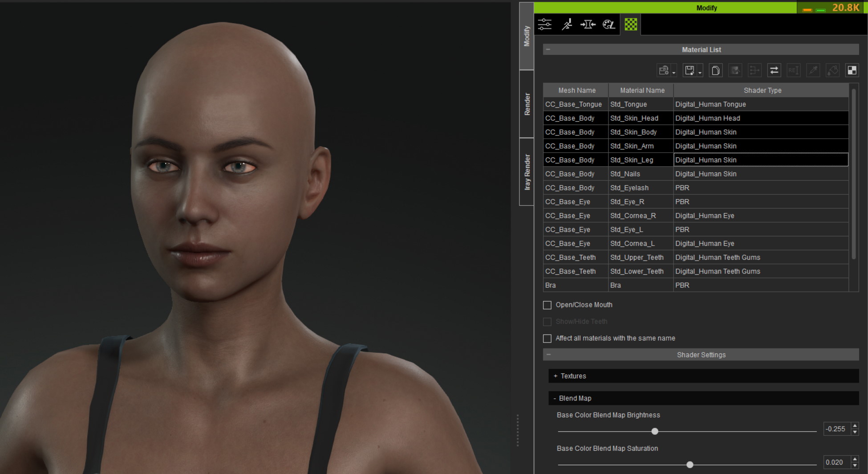Click Digital_Human Tongue shader type cell
Image resolution: width=868 pixels, height=474 pixels.
(761, 104)
